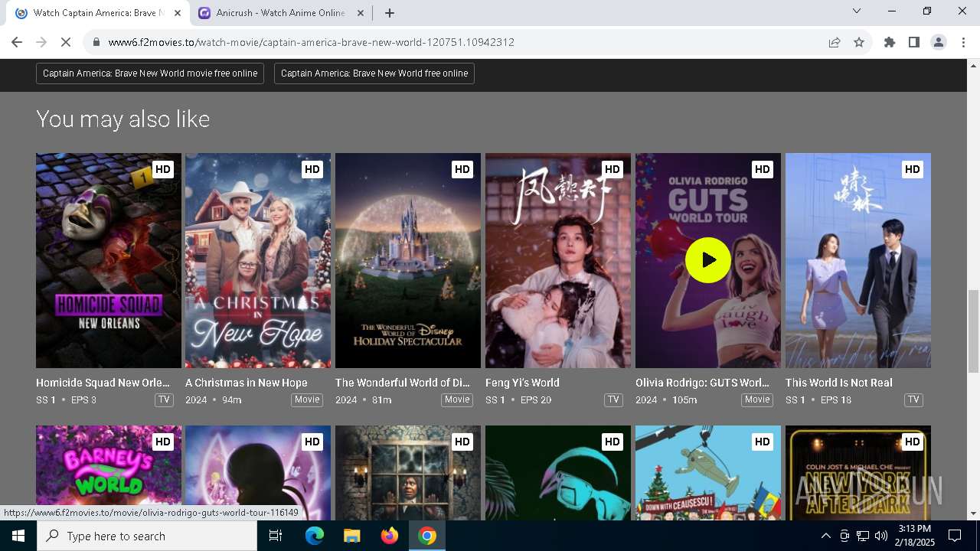Viewport: 980px width, 551px height.
Task: Open the notification center icon
Action: coord(955,536)
